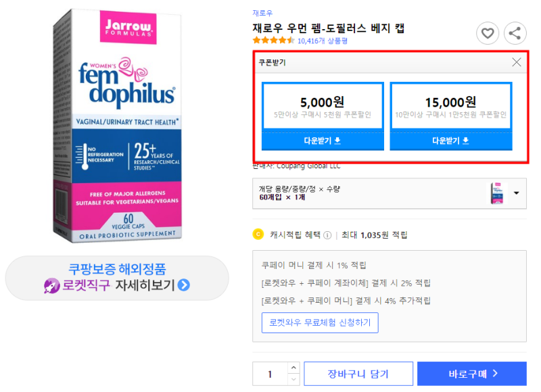This screenshot has height=392, width=541.
Task: Click the yellow cash coin icon
Action: [257, 235]
